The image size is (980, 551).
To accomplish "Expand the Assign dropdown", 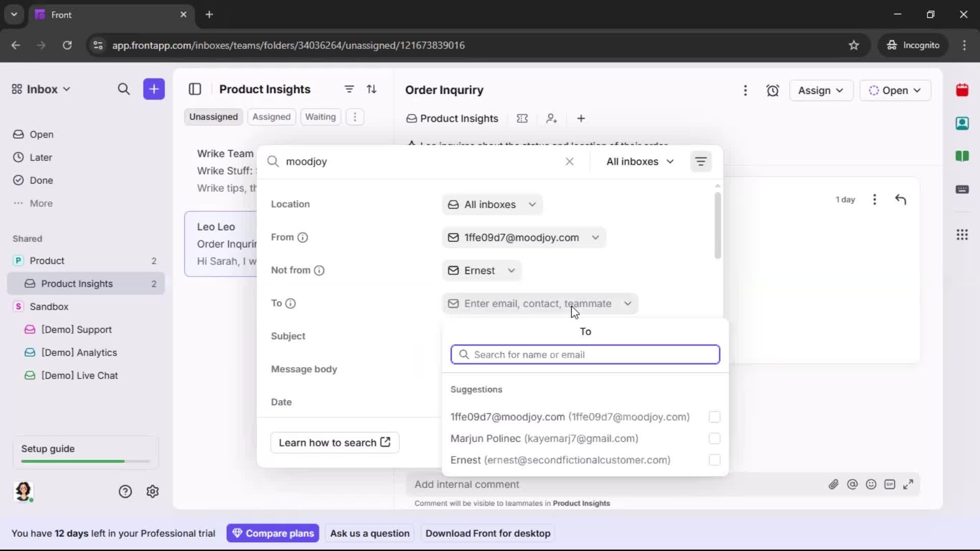I will click(x=821, y=90).
